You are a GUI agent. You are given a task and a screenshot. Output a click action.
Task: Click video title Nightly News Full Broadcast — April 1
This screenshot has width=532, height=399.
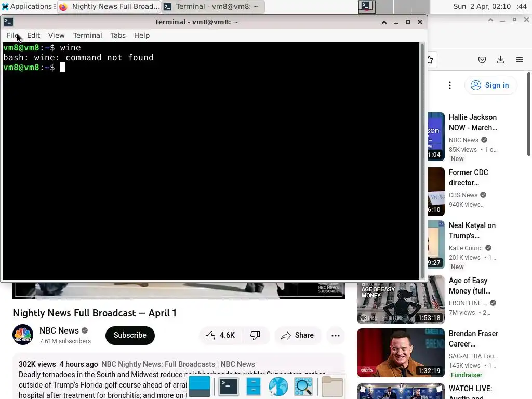coord(95,313)
